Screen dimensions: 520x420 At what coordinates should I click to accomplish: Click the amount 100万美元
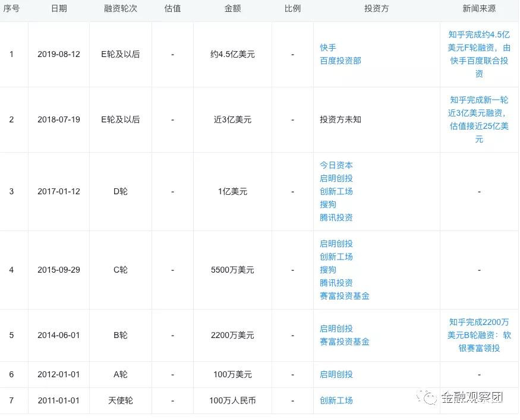pyautogui.click(x=232, y=374)
